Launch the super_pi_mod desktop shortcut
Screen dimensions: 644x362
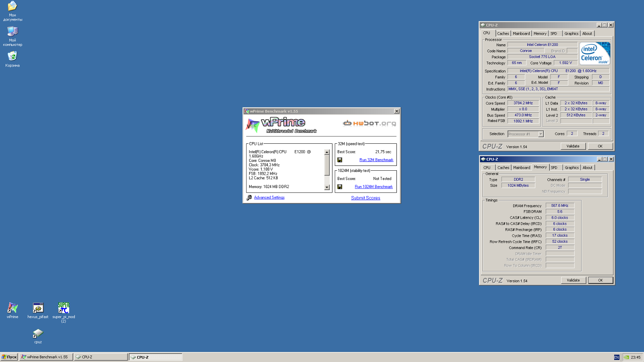coord(64,312)
